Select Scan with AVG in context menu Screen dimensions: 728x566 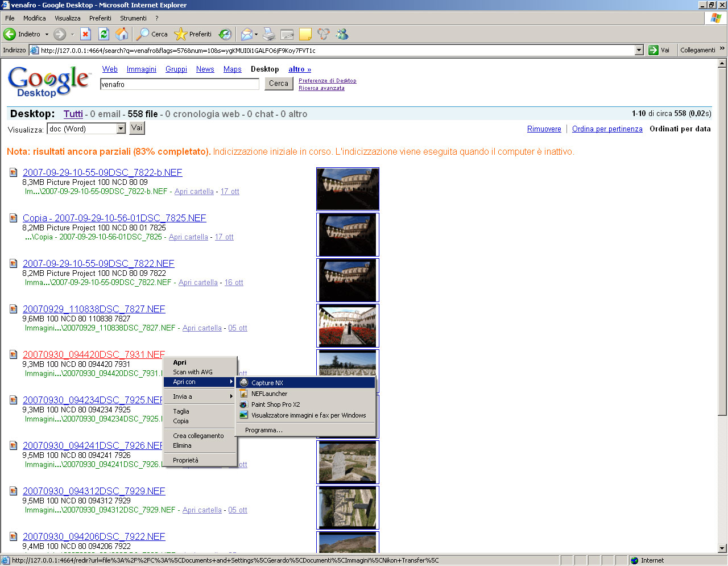point(200,372)
